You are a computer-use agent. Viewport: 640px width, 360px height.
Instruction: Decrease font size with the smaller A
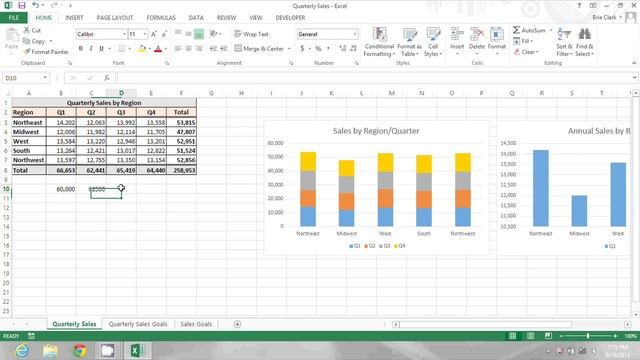point(164,34)
